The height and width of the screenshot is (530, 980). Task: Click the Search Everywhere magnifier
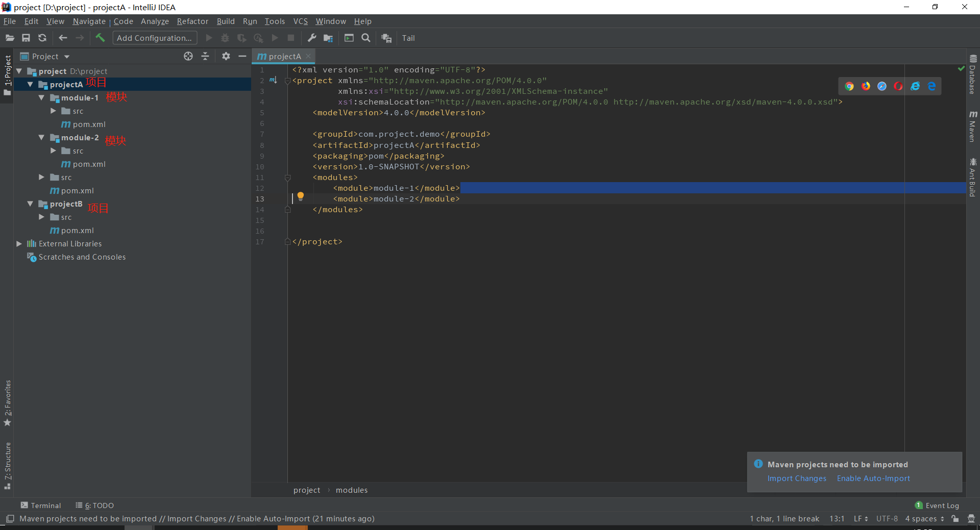366,38
